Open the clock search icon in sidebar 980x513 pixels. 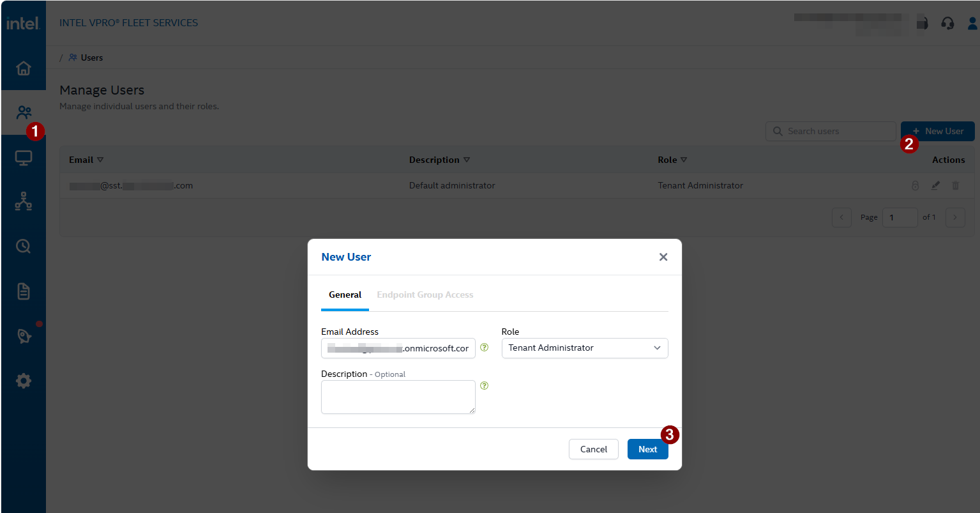(24, 247)
